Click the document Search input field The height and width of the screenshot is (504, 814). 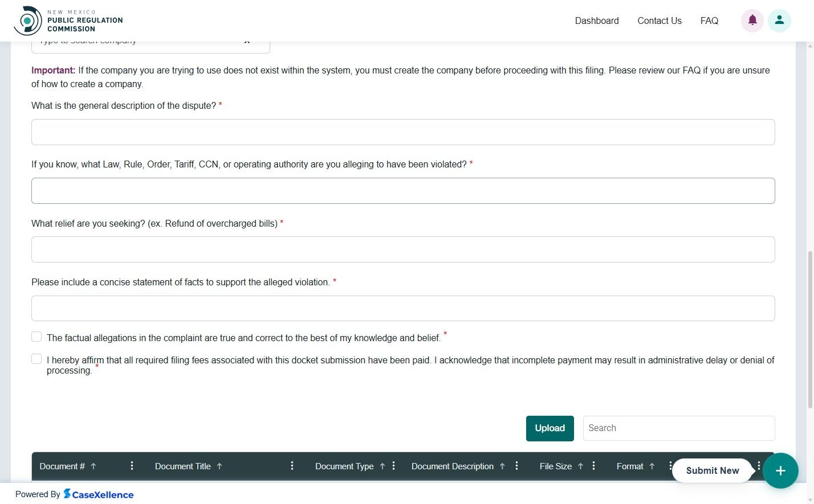tap(678, 428)
